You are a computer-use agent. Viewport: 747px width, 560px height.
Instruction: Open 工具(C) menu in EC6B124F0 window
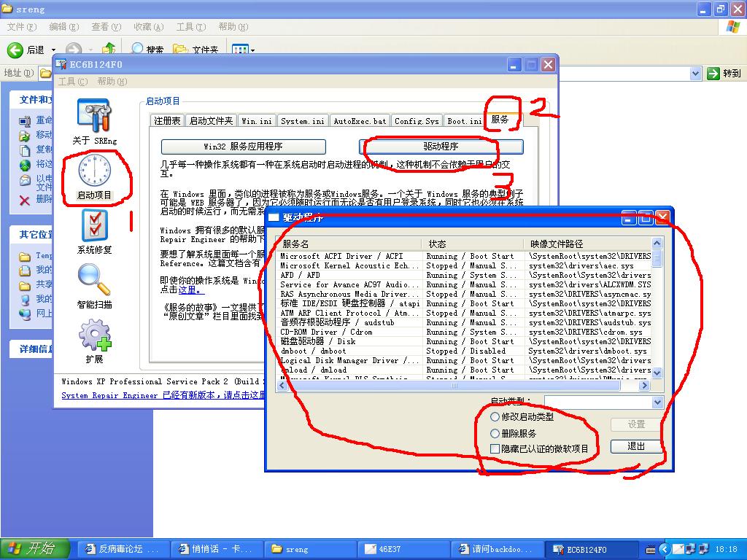pos(73,82)
